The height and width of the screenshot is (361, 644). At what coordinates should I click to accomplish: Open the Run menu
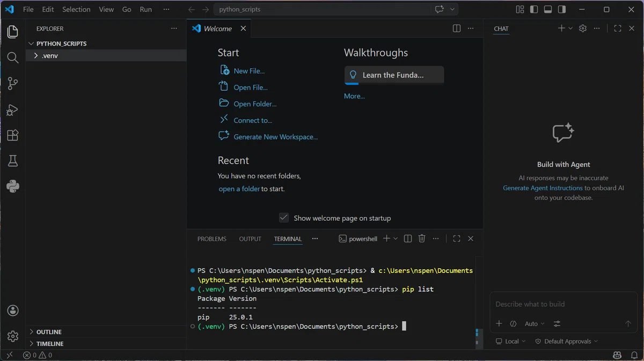click(x=145, y=9)
